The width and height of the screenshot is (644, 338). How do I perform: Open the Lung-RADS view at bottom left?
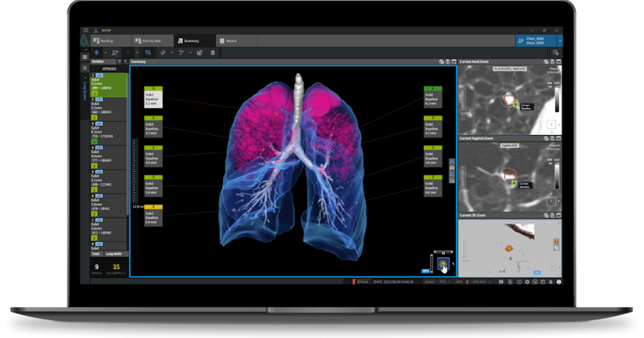coord(113,253)
